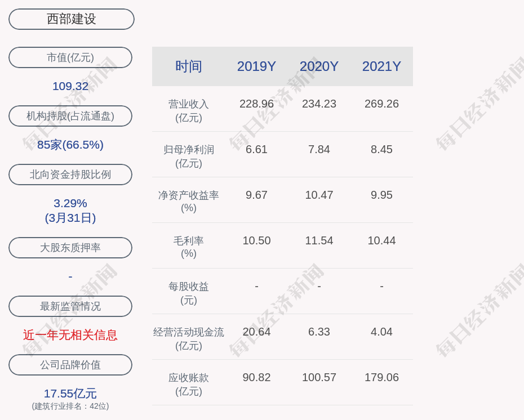Click the cash flow value 20.64
The image size is (524, 420).
[x=257, y=332]
